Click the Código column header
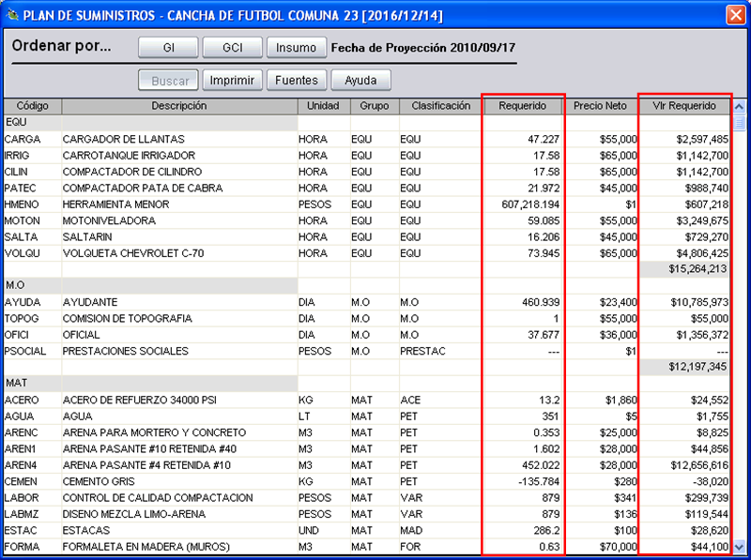This screenshot has height=560, width=751. click(x=33, y=106)
